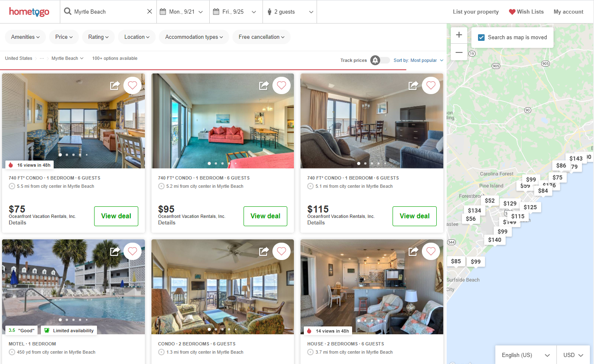Open My account menu
The image size is (594, 364).
coord(568,12)
